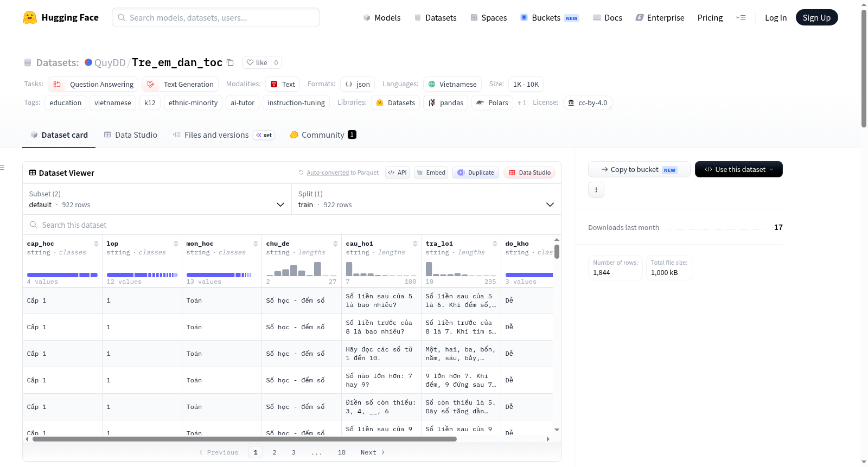Open the Spaces nav item

489,17
